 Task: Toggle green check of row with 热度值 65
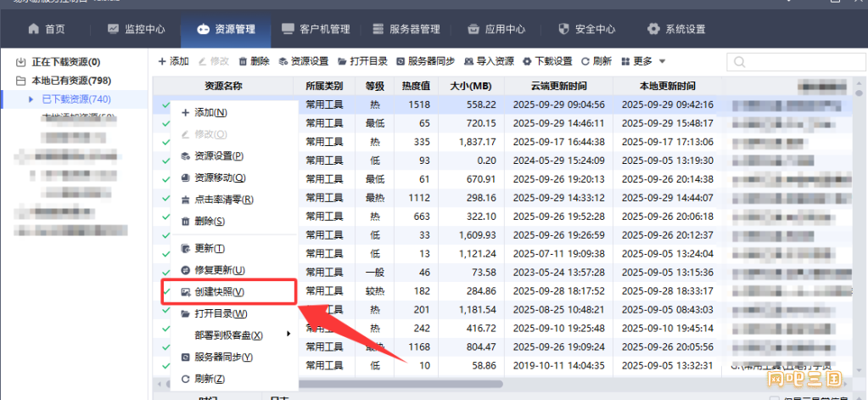click(166, 123)
